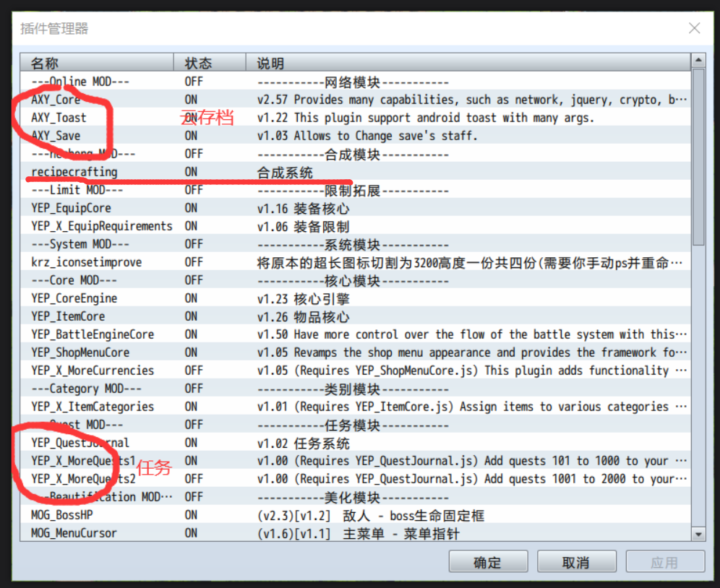
Task: Select the MOG_BossHP plugin row
Action: coord(356,515)
